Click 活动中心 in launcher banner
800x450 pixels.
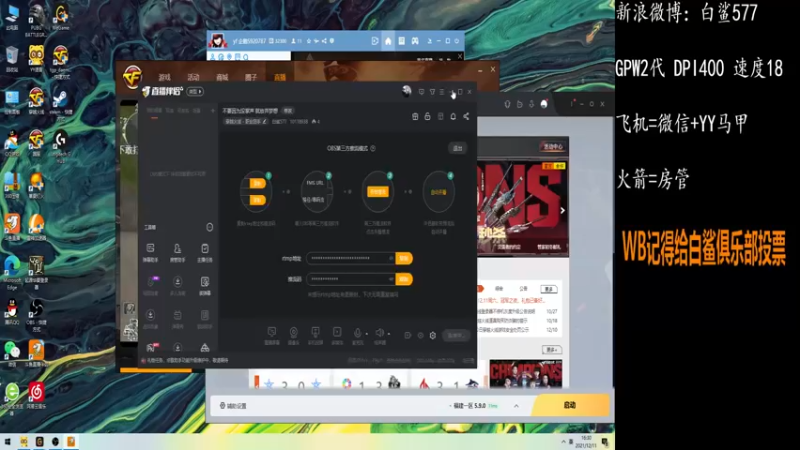(x=553, y=146)
